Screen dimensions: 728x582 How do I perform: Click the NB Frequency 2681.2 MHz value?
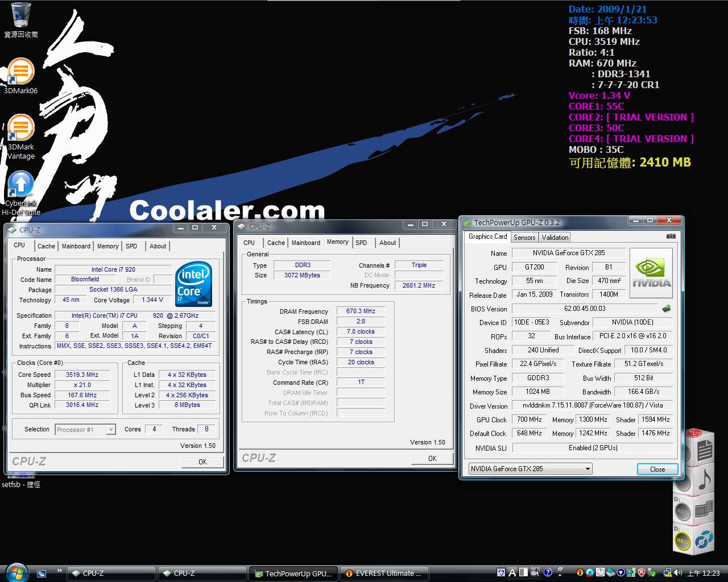tap(419, 285)
